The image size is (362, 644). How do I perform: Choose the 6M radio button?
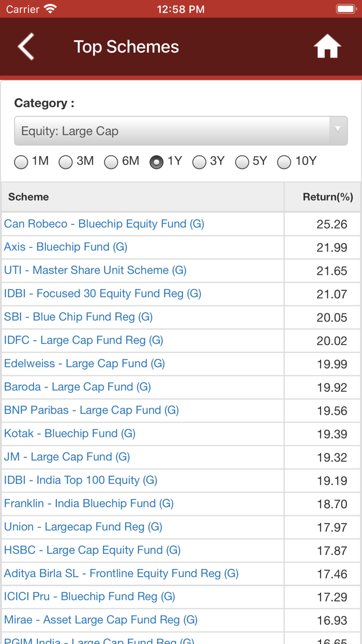pyautogui.click(x=111, y=162)
